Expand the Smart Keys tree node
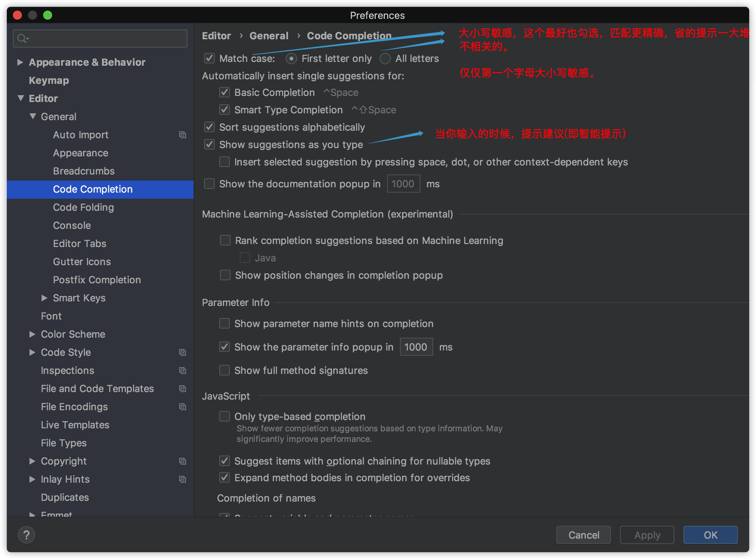Image resolution: width=756 pixels, height=559 pixels. point(44,298)
